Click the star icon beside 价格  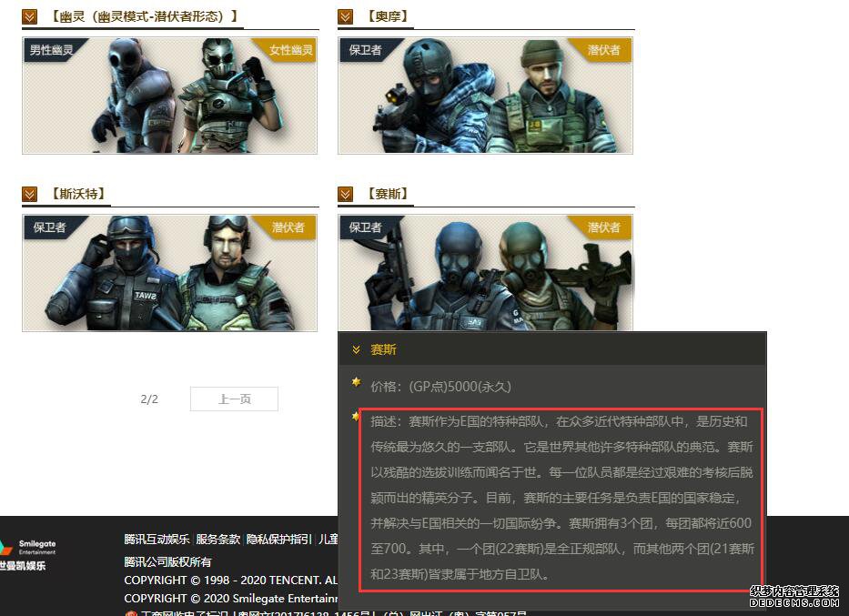click(357, 383)
